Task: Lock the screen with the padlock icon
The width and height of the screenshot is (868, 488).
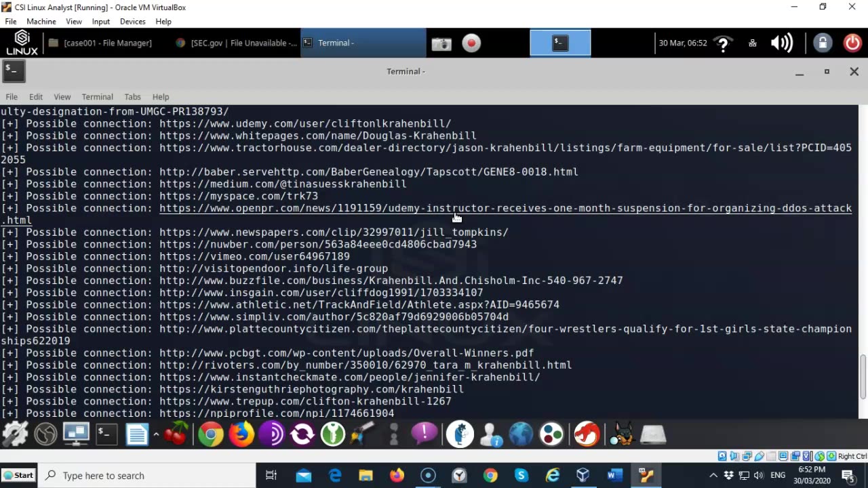Action: point(823,43)
